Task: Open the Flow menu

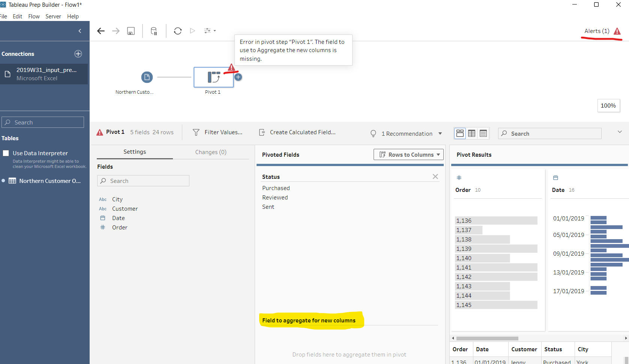Action: (34, 16)
